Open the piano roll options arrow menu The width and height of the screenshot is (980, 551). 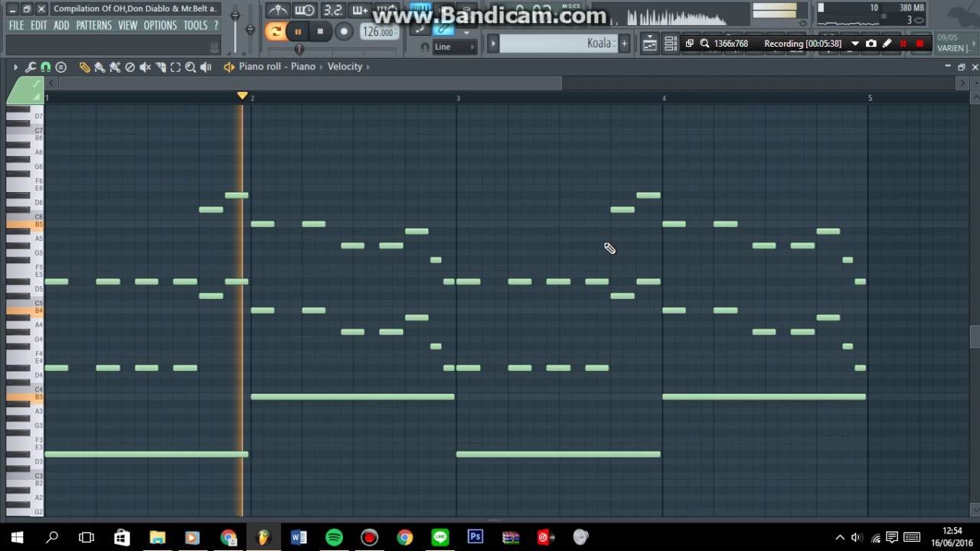pos(15,67)
